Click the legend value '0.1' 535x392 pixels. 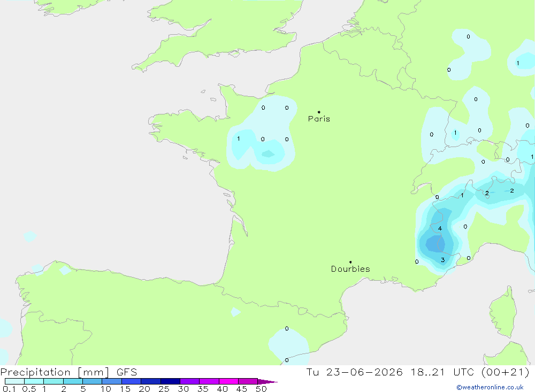9,389
